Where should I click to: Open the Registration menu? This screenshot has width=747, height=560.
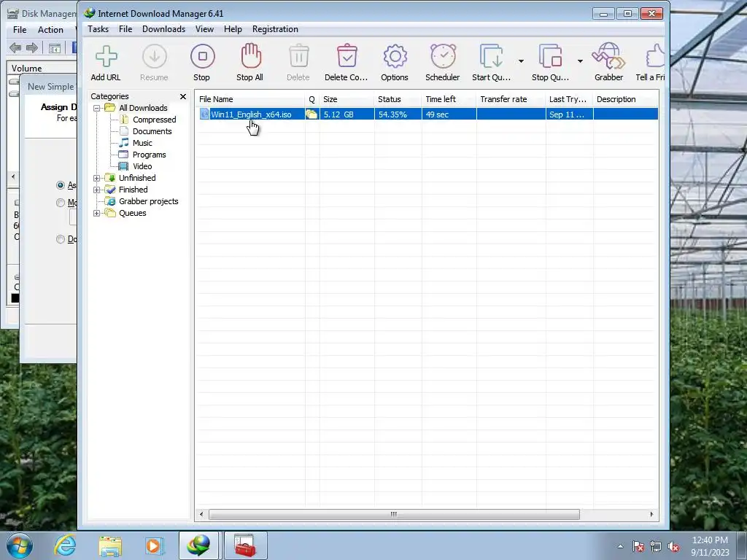(275, 29)
